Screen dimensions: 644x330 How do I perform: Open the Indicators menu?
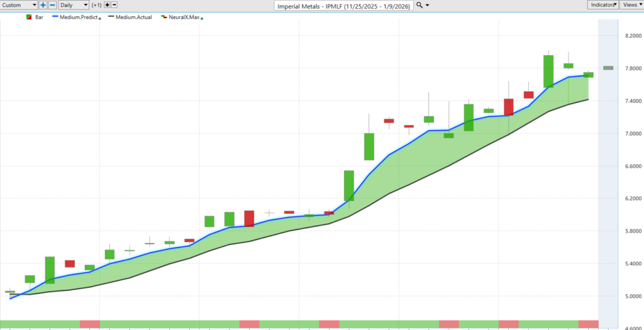603,5
